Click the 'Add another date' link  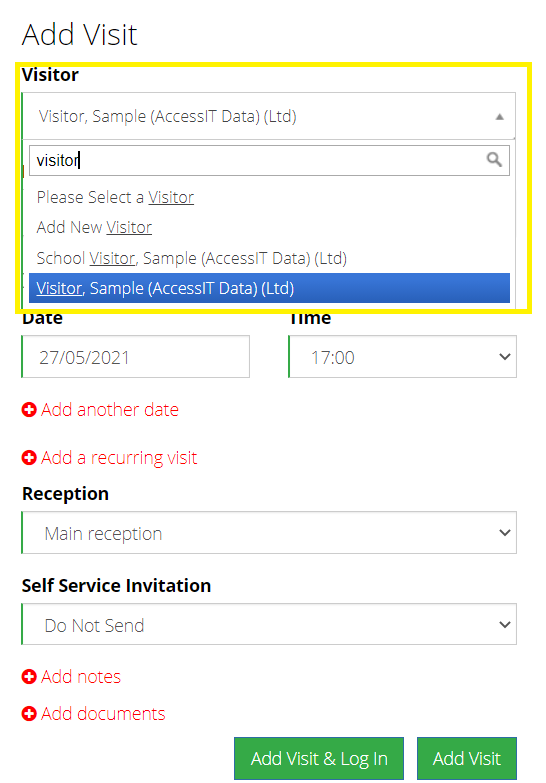click(x=110, y=409)
